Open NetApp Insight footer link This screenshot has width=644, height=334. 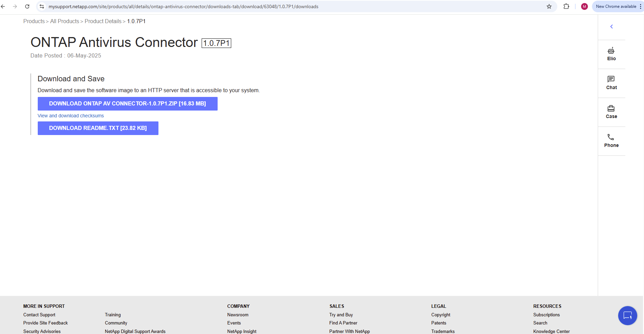[242, 331]
